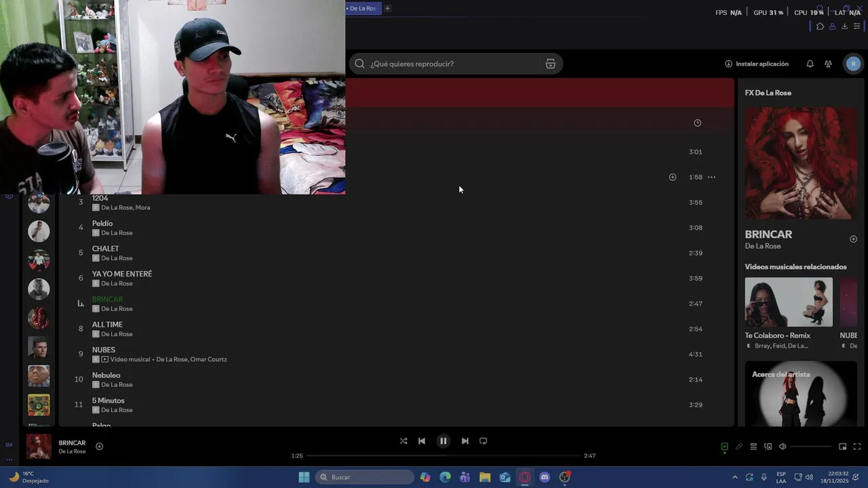Adjust the volume slider
Screen dimensions: 868x488
point(811,447)
